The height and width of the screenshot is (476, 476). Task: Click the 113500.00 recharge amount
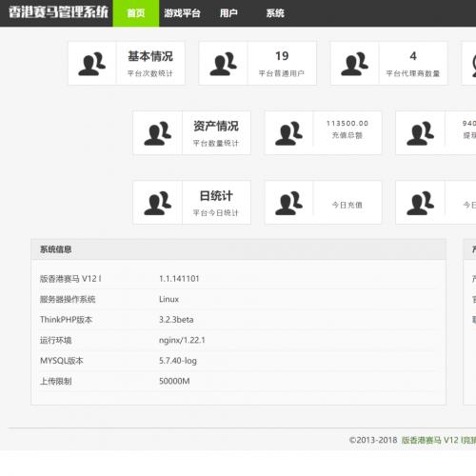tap(347, 124)
